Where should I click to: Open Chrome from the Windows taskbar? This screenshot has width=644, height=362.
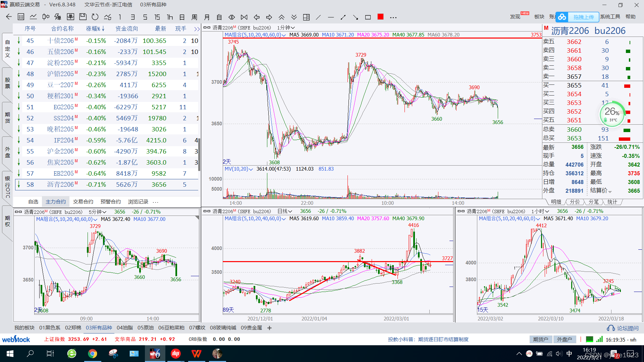point(93,354)
